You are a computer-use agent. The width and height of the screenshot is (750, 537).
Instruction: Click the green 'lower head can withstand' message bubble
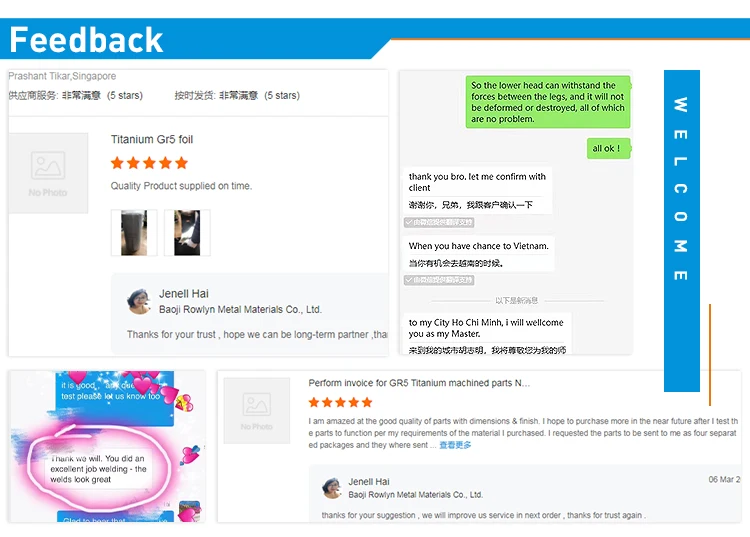548,102
